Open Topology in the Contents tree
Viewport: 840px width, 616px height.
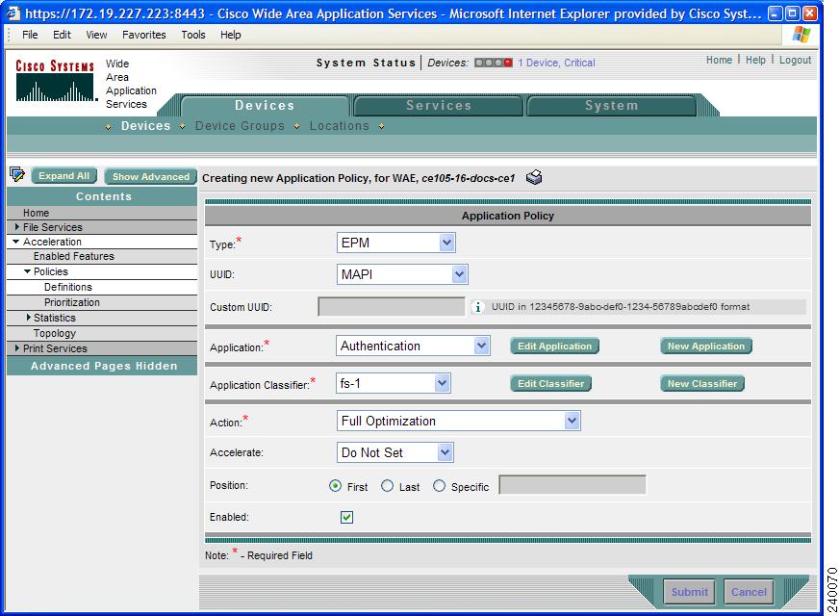[55, 333]
